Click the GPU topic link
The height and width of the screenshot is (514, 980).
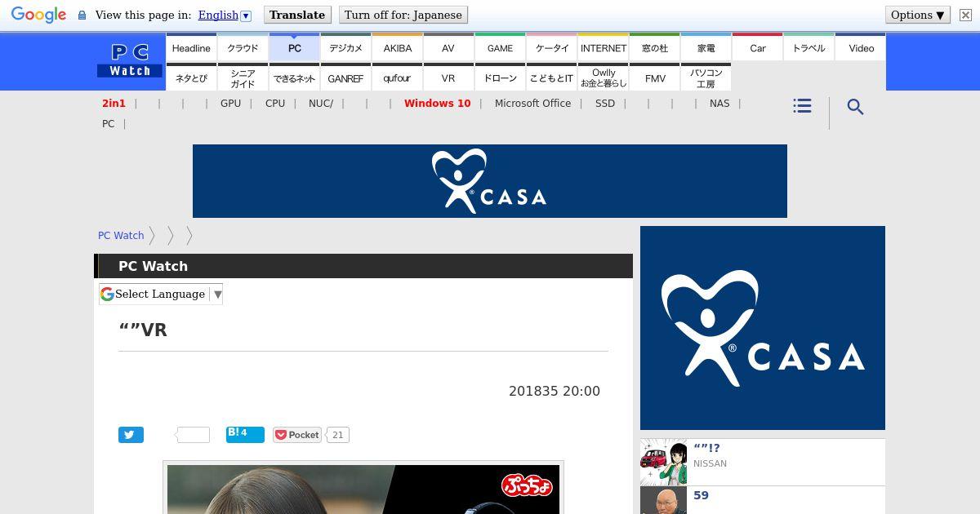pyautogui.click(x=230, y=104)
